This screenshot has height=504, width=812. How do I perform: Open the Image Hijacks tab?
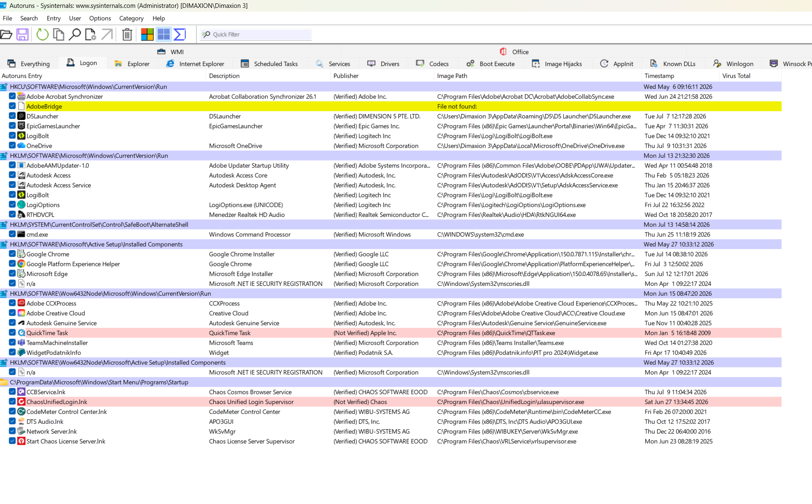(557, 63)
